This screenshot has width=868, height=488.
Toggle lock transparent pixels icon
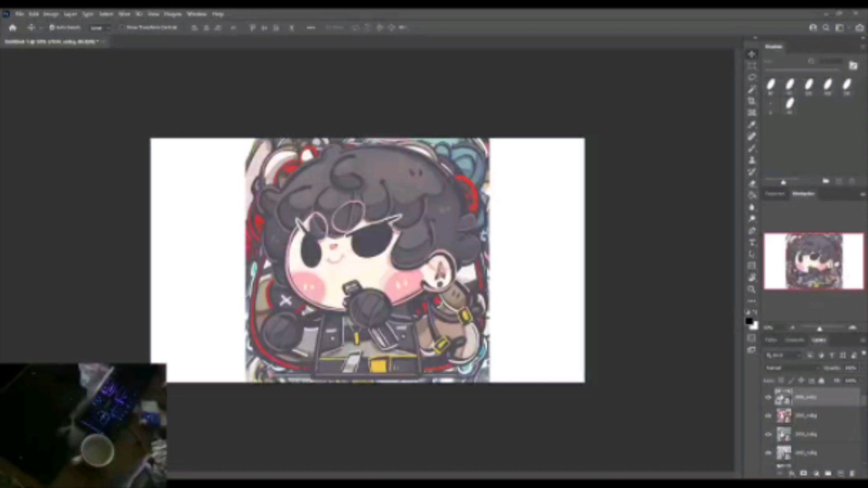(x=781, y=380)
